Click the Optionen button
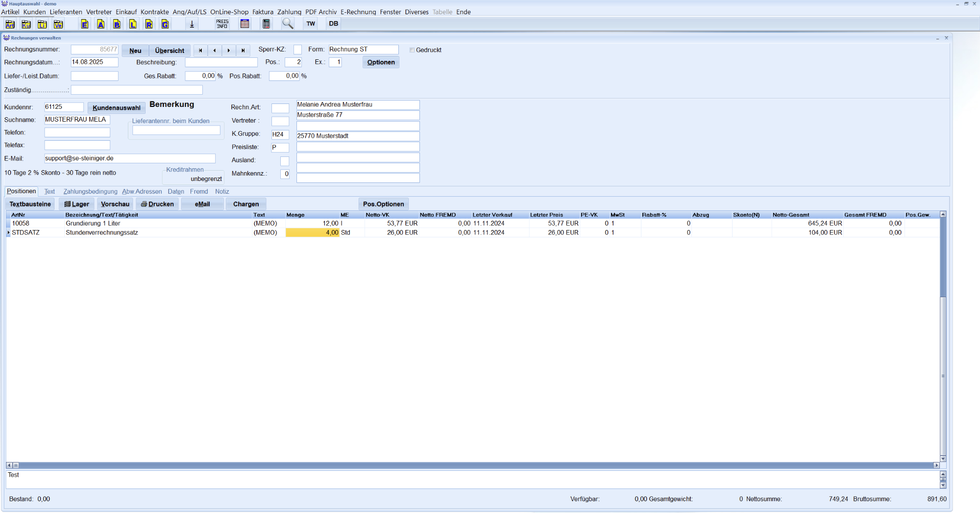980x513 pixels. point(381,62)
